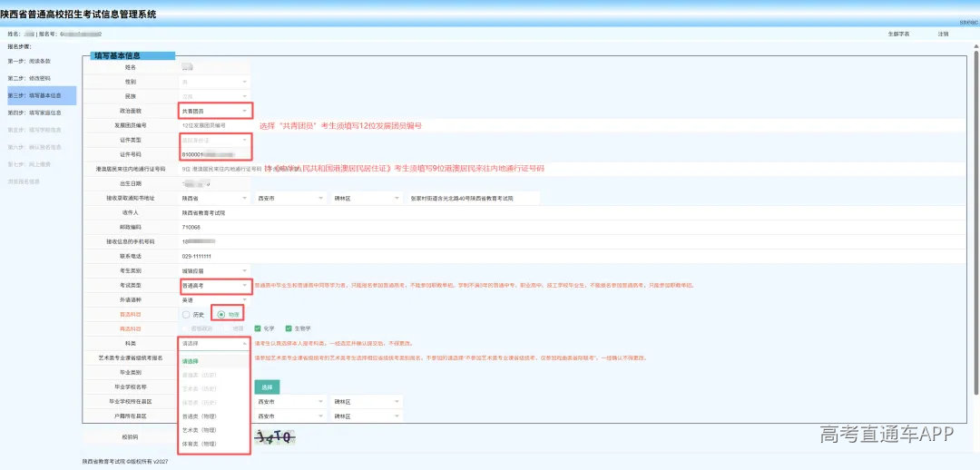The width and height of the screenshot is (980, 470).
Task: Click the 接收信息的手机号码 field
Action: (x=572, y=241)
